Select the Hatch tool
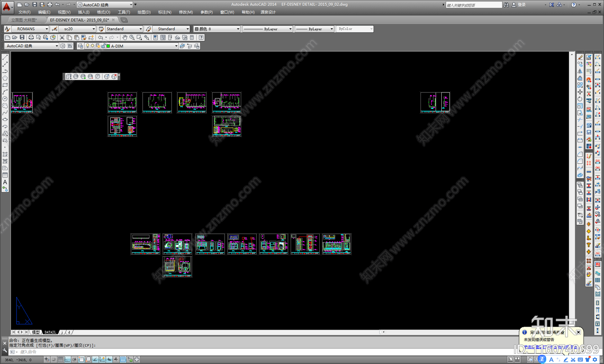The image size is (604, 364). (x=5, y=154)
